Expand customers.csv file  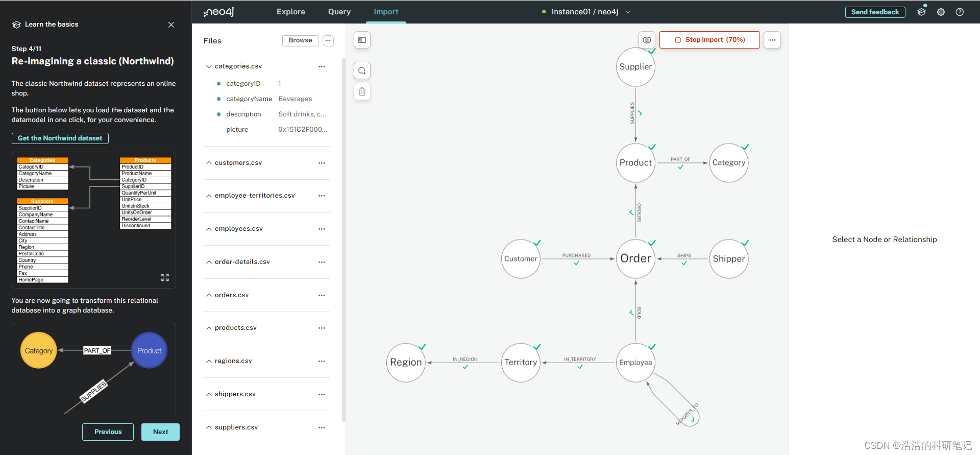pos(209,163)
